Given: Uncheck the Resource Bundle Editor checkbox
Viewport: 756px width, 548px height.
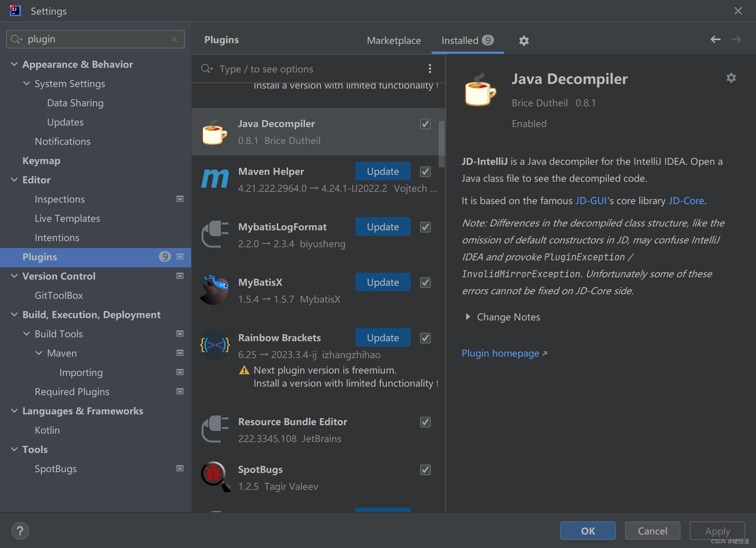Looking at the screenshot, I should pos(425,422).
